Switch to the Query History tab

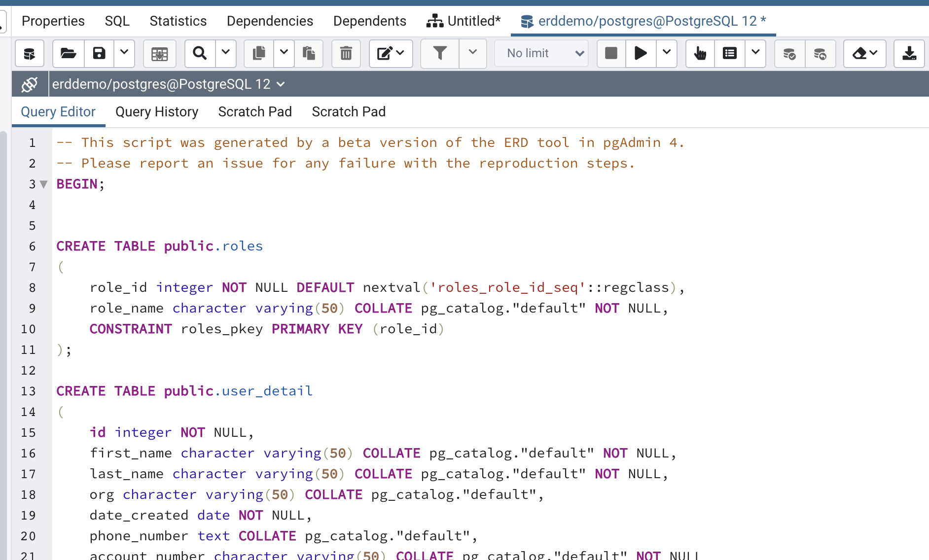pos(157,112)
